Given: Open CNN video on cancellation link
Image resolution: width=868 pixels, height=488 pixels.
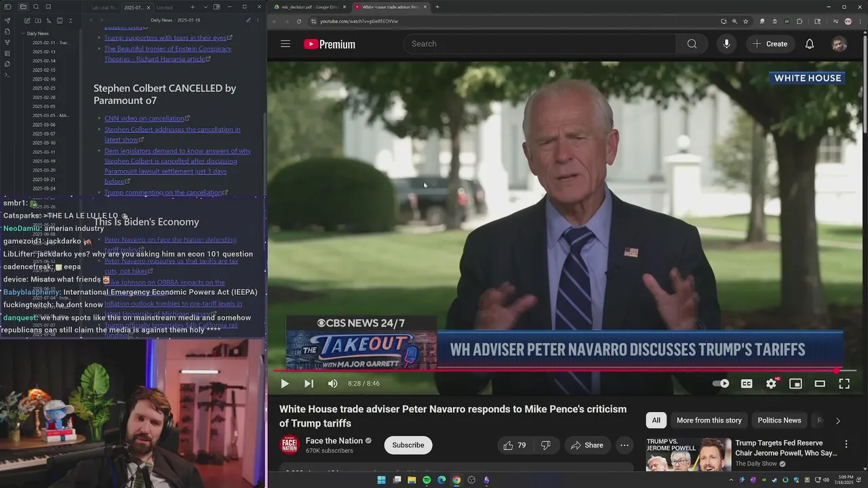Looking at the screenshot, I should 144,119.
